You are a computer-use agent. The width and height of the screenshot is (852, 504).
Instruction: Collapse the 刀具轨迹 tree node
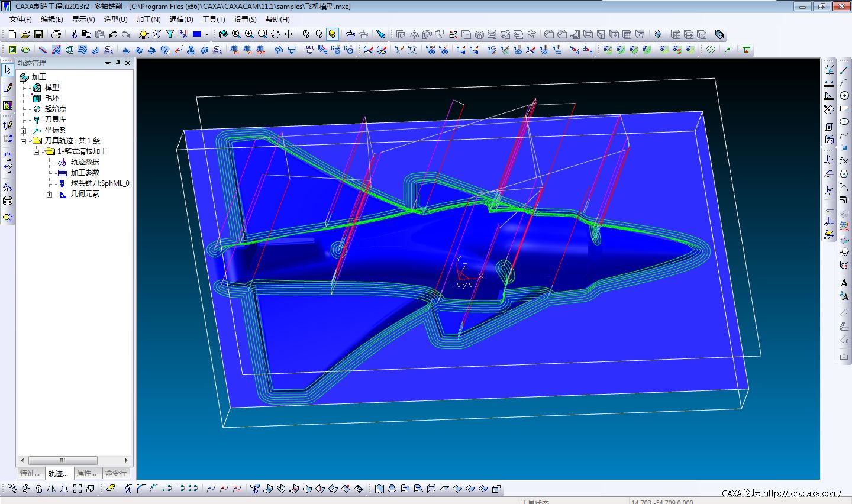(x=23, y=141)
